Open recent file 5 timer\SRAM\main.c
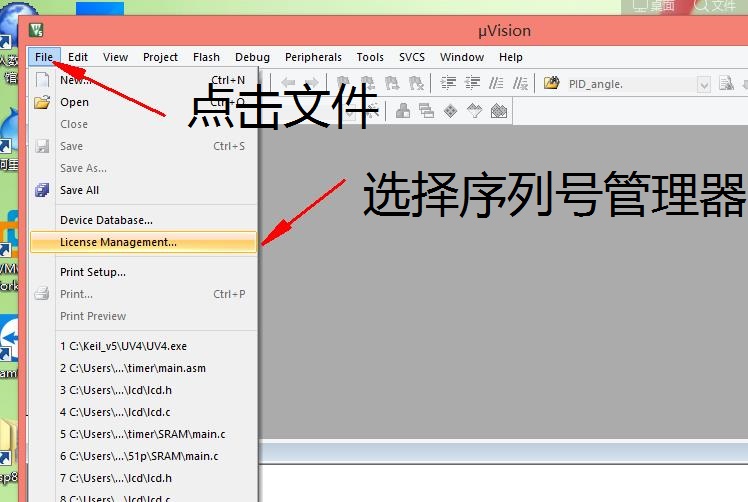The width and height of the screenshot is (748, 502). [143, 434]
